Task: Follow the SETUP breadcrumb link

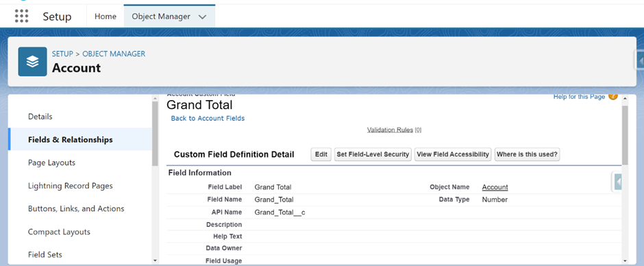Action: tap(62, 54)
